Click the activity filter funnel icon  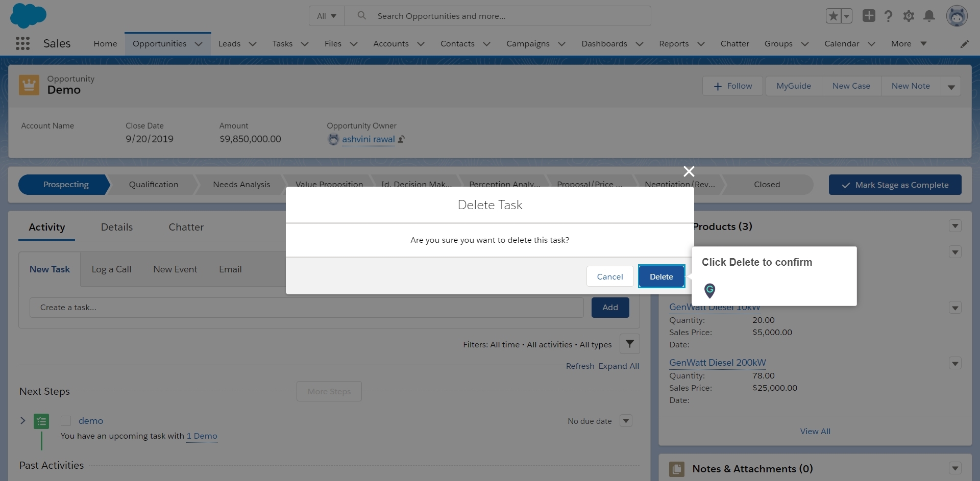[629, 344]
